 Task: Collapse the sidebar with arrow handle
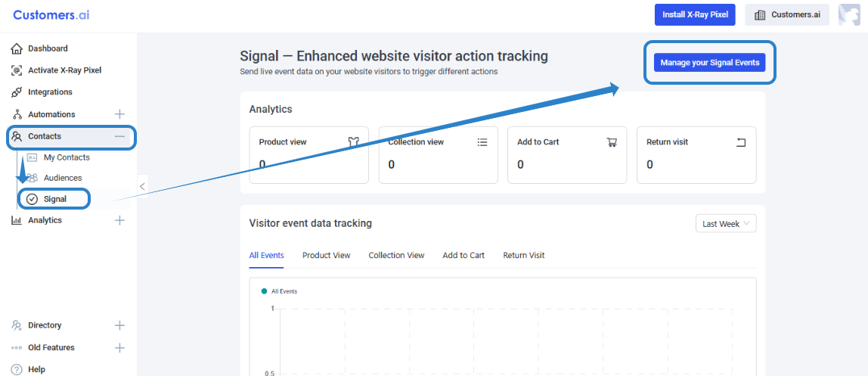tap(142, 186)
